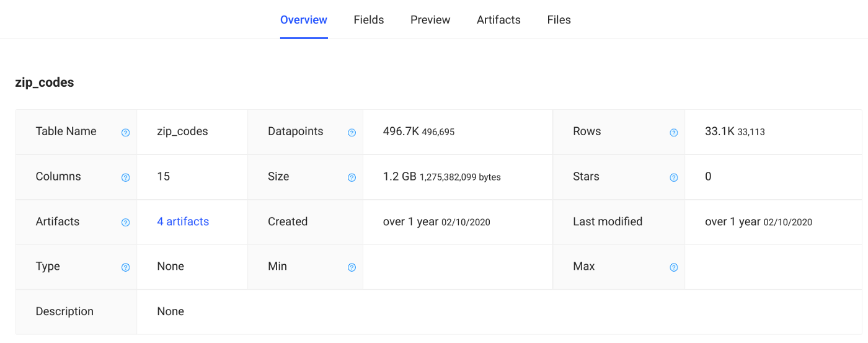Click the Datapoints help icon
Image resolution: width=868 pixels, height=343 pixels.
(352, 133)
